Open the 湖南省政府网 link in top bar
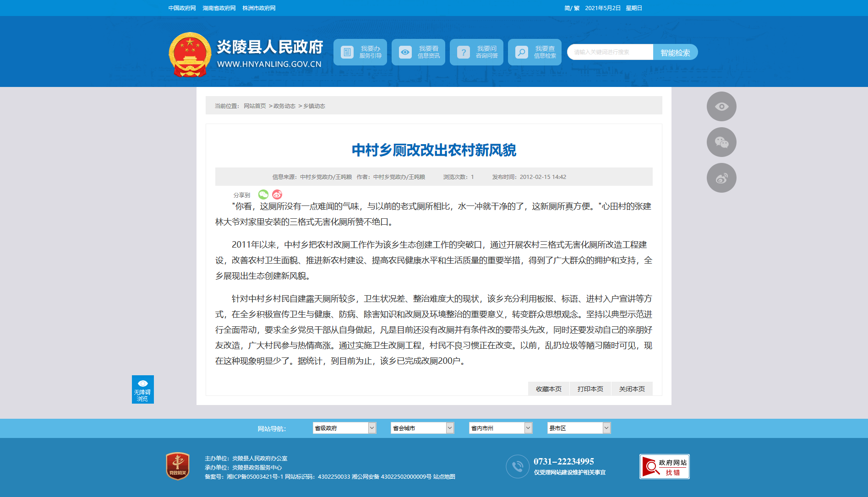868x497 pixels. pyautogui.click(x=219, y=8)
